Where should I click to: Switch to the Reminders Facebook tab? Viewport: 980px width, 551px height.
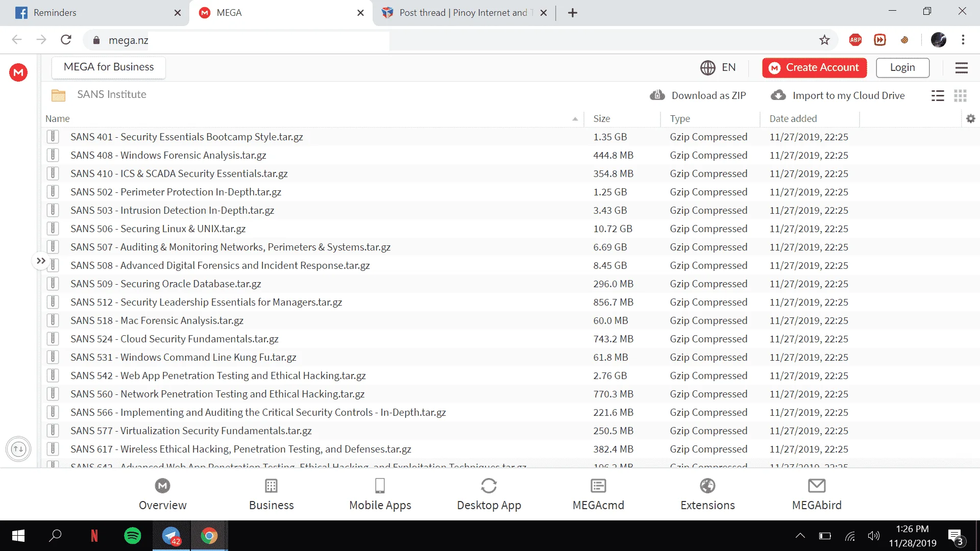click(95, 13)
